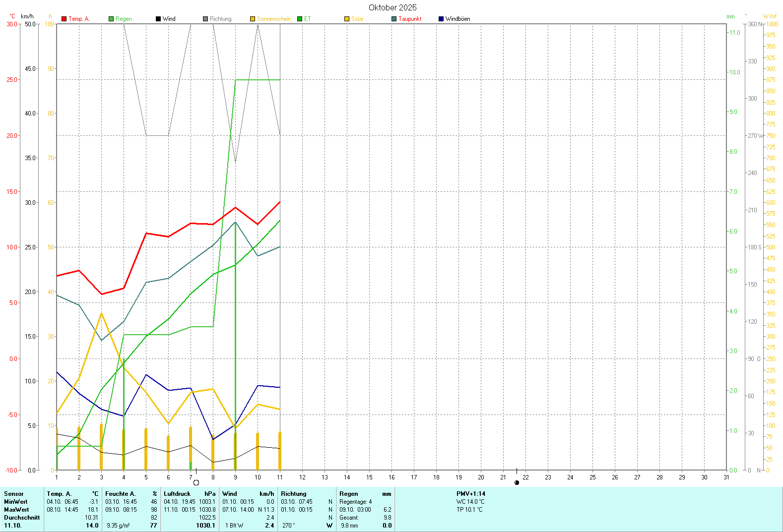The image size is (783, 532).
Task: Click day 31 on the x-axis
Action: tap(726, 477)
